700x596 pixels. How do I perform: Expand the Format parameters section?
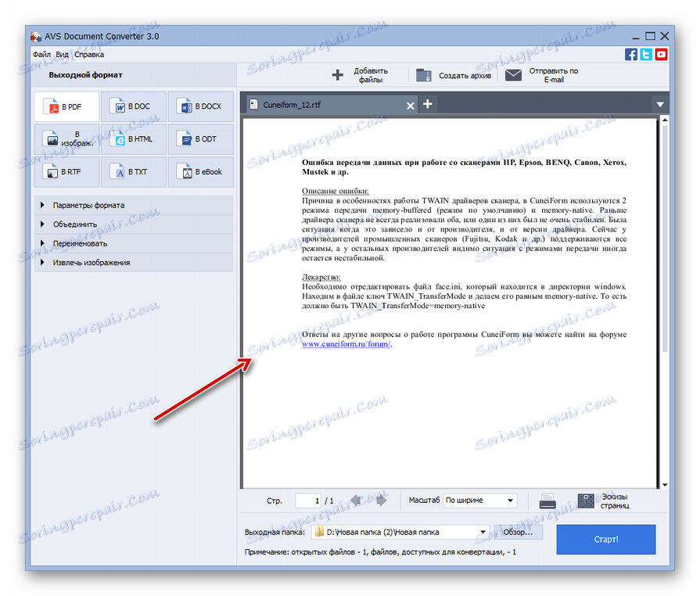click(134, 206)
